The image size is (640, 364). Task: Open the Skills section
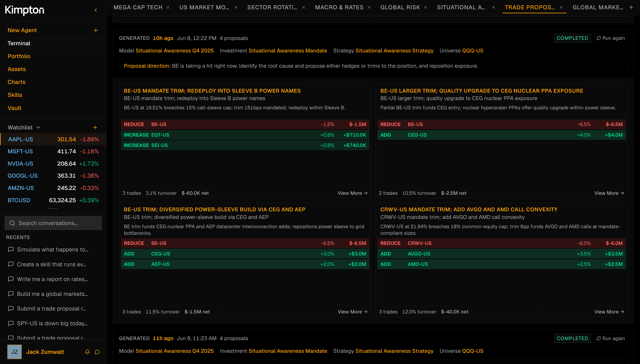click(x=15, y=95)
